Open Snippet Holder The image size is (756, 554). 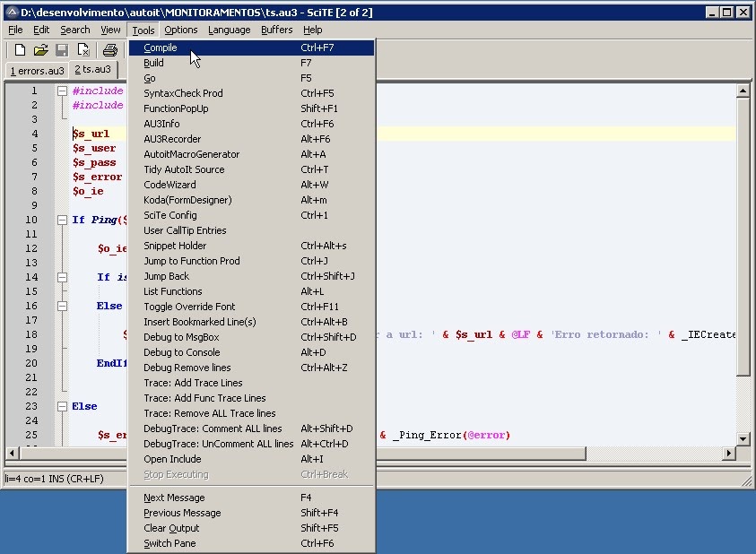click(x=251, y=246)
